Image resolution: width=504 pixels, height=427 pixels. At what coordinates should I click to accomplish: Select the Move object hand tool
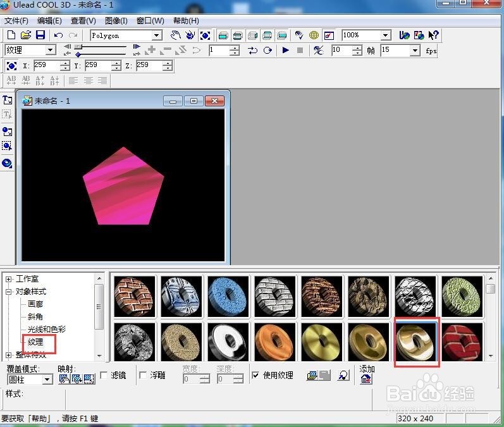(x=176, y=35)
